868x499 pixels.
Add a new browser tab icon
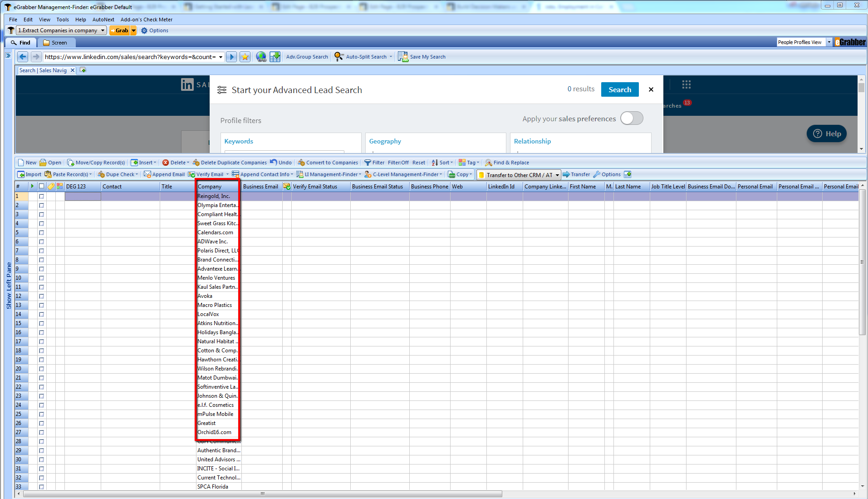83,70
